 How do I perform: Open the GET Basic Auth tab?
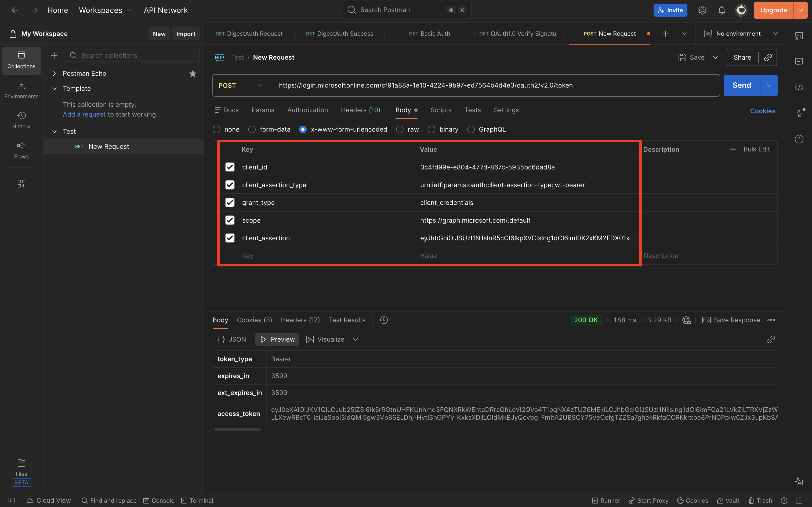click(x=429, y=34)
